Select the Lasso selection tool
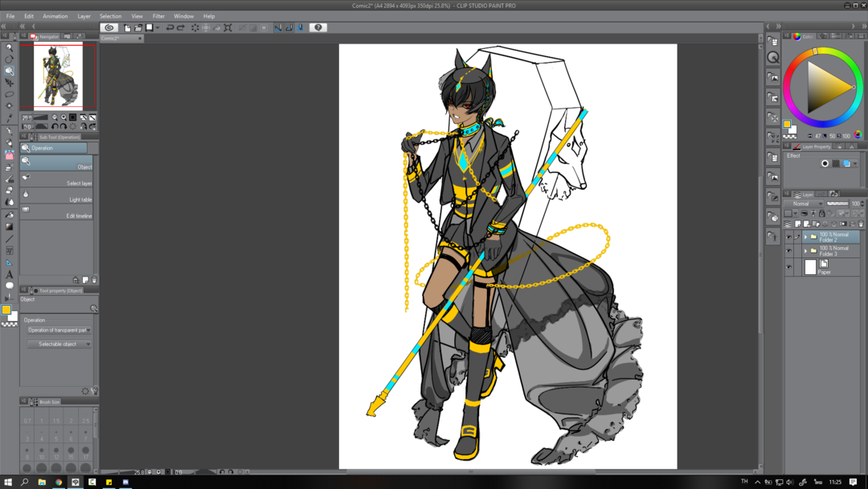This screenshot has width=868, height=489. [10, 94]
